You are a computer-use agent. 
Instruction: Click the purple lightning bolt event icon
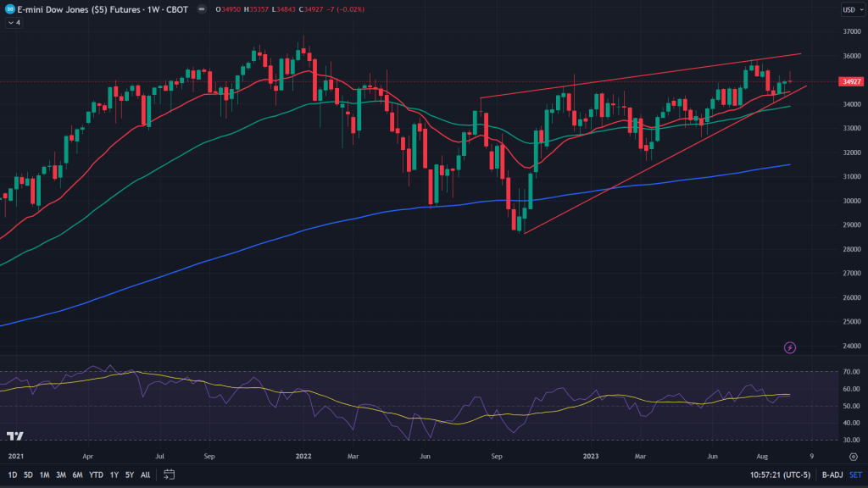coord(790,347)
